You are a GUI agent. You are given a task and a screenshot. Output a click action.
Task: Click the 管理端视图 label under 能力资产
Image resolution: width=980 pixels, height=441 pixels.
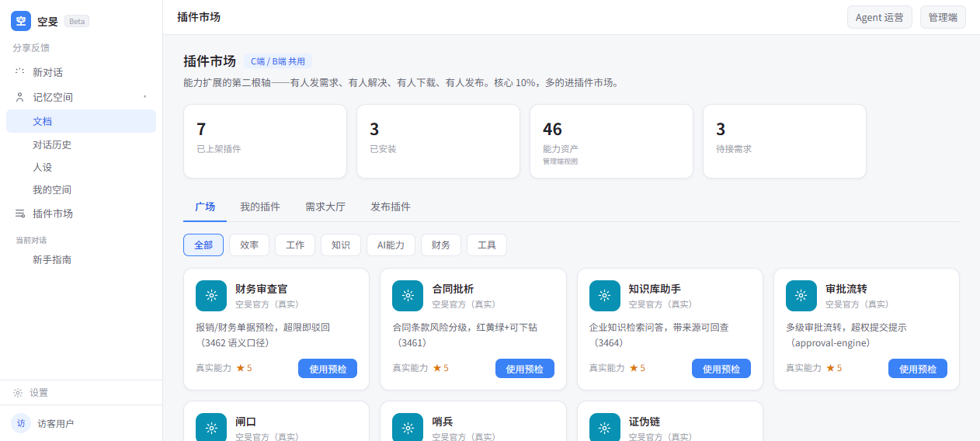[x=560, y=161]
